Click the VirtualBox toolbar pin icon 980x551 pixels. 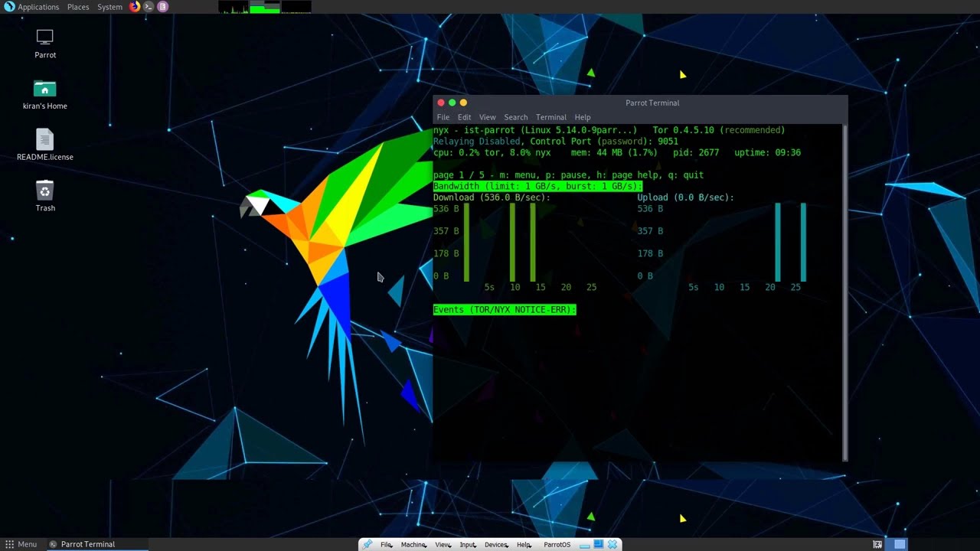(367, 544)
